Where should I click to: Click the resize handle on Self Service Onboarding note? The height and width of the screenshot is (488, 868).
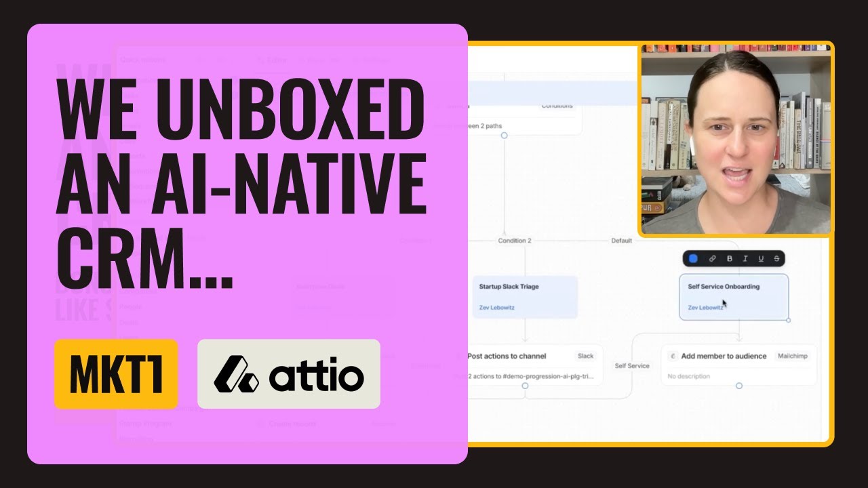tap(788, 320)
